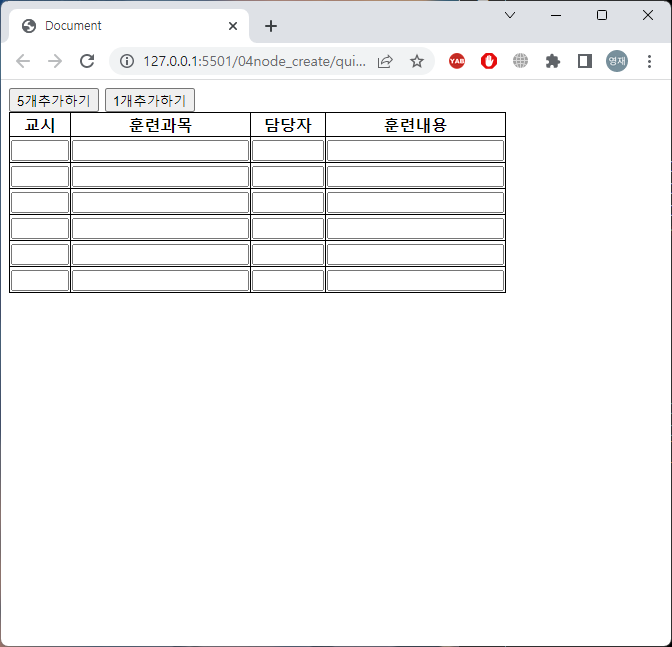Share this page via share icon
This screenshot has width=672, height=647.
[385, 61]
